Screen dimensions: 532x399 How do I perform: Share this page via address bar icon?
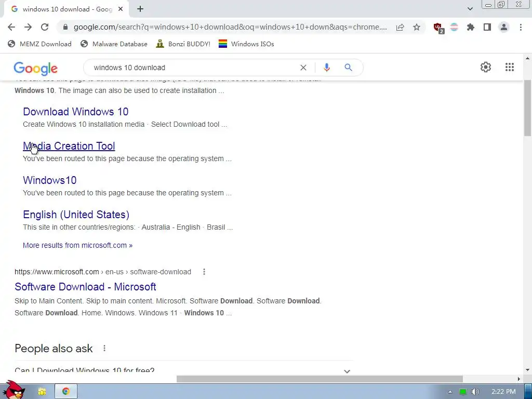click(x=400, y=27)
